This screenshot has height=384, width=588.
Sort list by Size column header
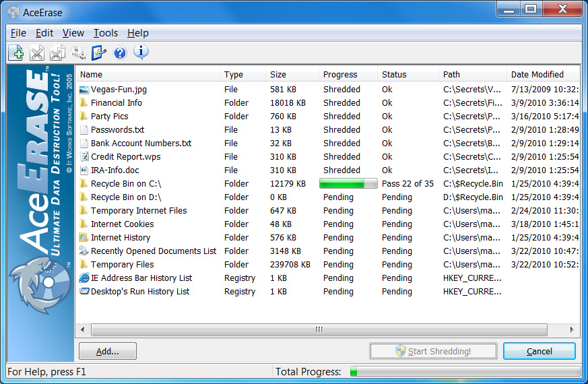tap(292, 74)
